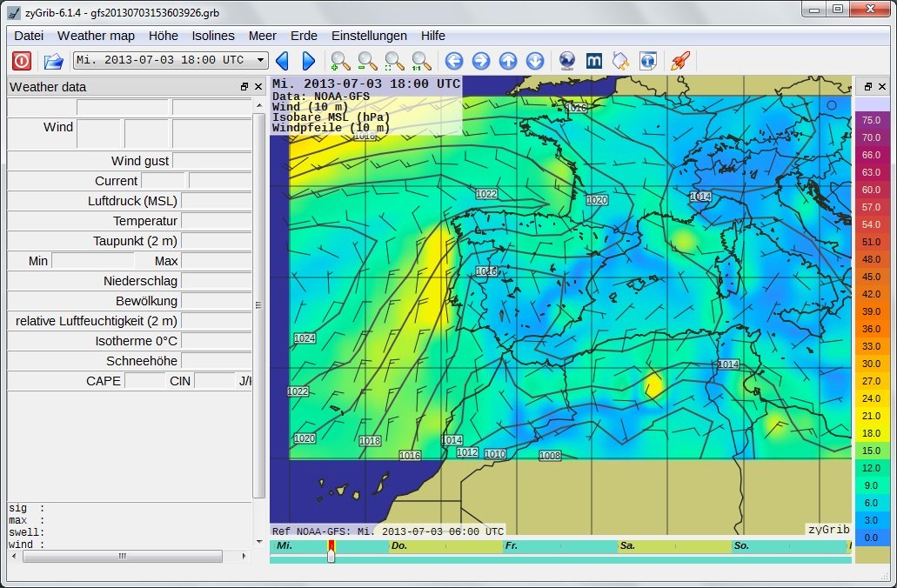Click the timeline slider handle
The height and width of the screenshot is (588, 897).
point(331,553)
